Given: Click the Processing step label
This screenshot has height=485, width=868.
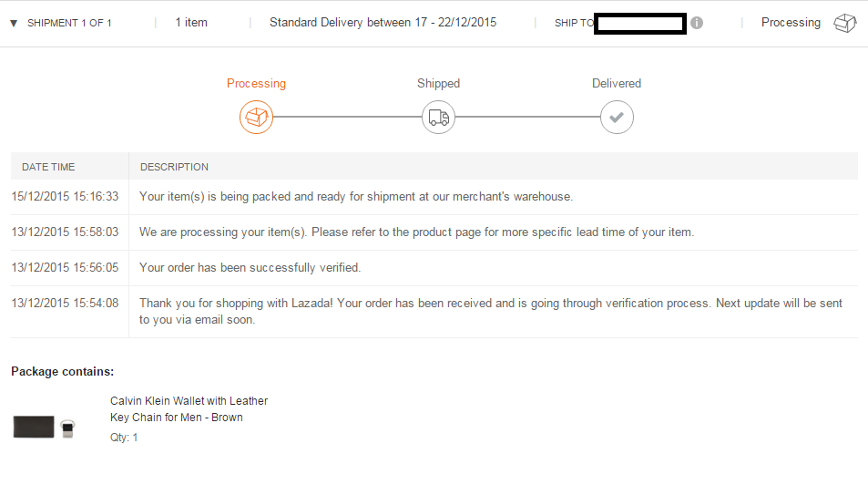Looking at the screenshot, I should point(256,83).
